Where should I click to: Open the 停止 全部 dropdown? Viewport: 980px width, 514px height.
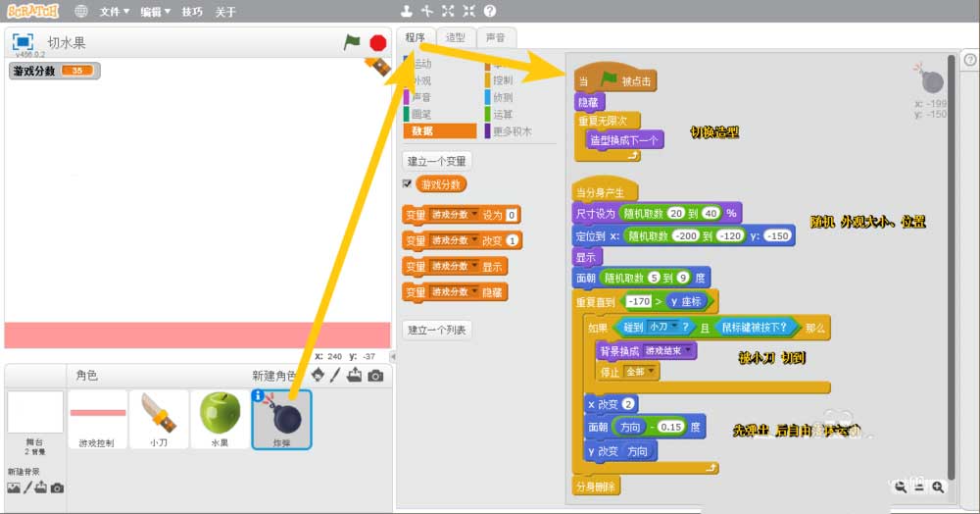tap(651, 372)
